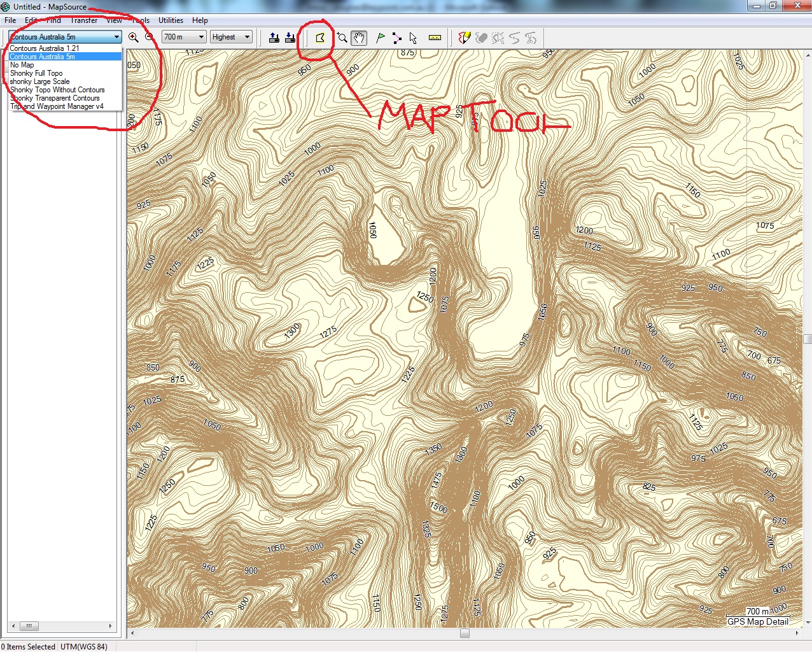Click the left panel horizontal scrollbar thumb

click(29, 626)
